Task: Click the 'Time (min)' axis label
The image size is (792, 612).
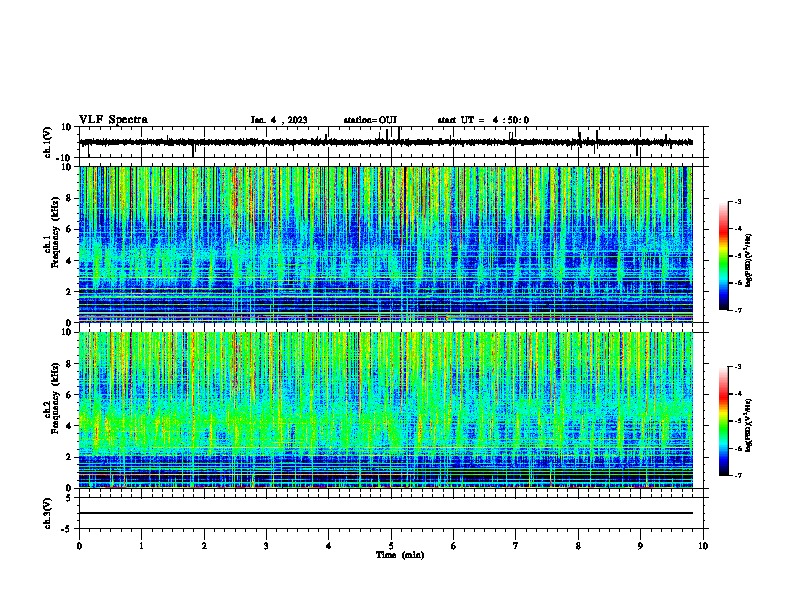Action: pyautogui.click(x=400, y=555)
